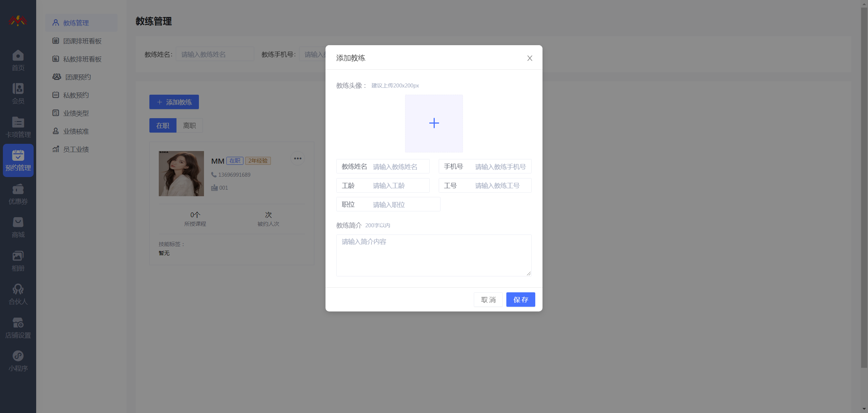Click the 保存 button
The height and width of the screenshot is (413, 868).
[x=521, y=300]
